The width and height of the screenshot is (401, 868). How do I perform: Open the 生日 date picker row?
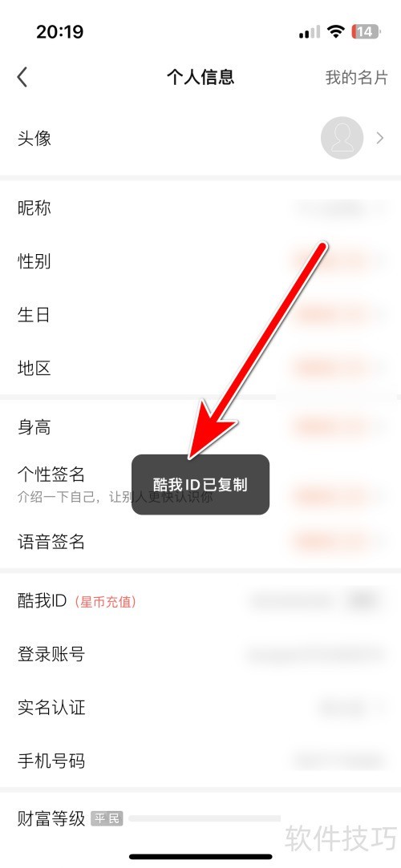(200, 314)
